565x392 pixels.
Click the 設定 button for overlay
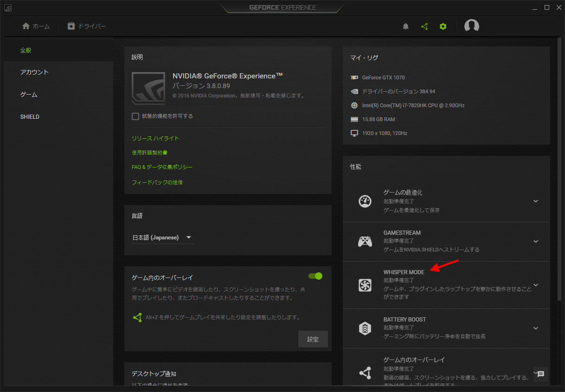(313, 339)
